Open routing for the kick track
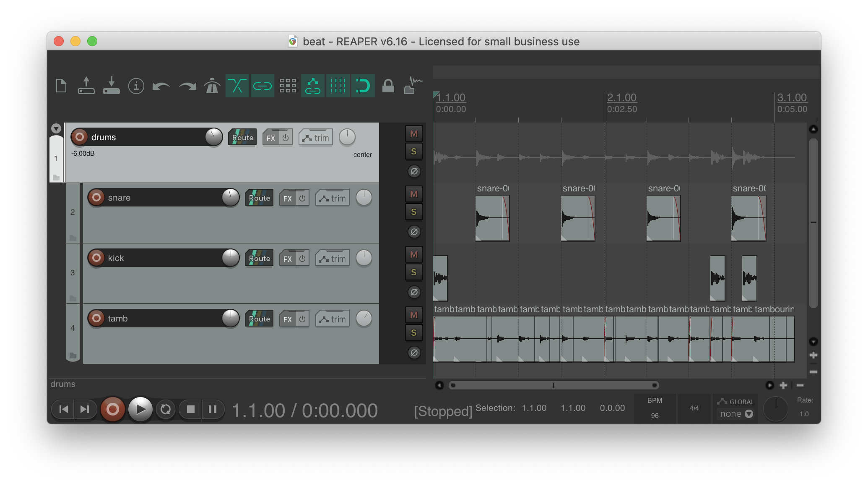The height and width of the screenshot is (486, 868). (259, 258)
